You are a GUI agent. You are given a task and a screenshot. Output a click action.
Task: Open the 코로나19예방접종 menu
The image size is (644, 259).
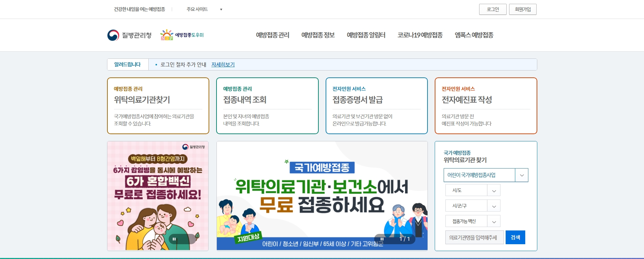[420, 35]
